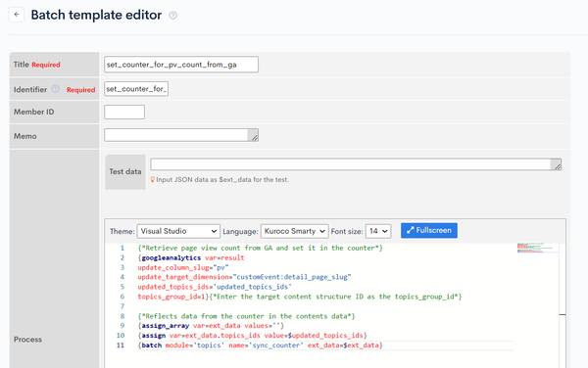Screen dimensions: 588x368
Task: Click the Member ID input field
Action: point(124,112)
